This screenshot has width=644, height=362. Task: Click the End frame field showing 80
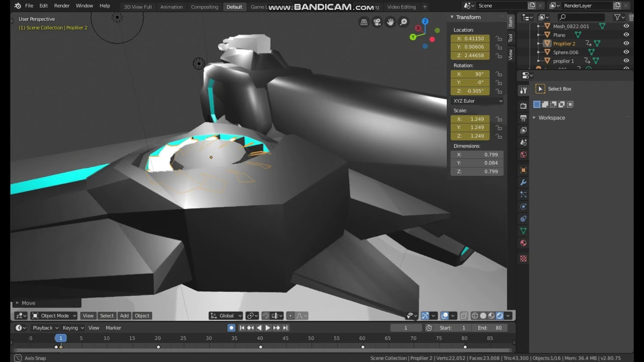[490, 328]
